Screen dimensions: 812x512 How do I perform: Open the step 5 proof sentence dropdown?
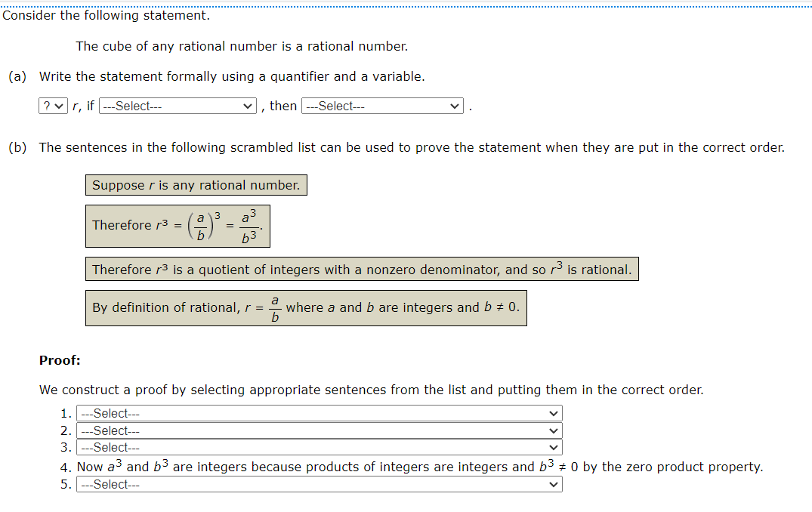pos(317,484)
